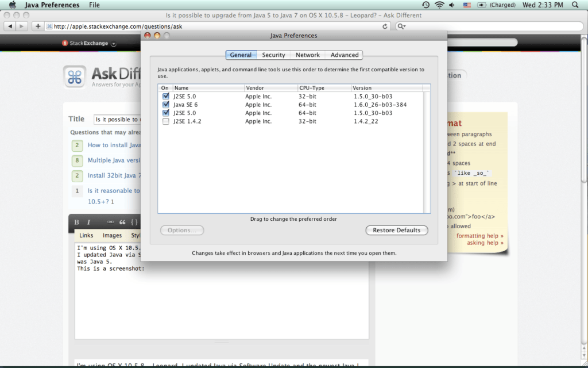Open the 'formatting help' link

click(479, 236)
